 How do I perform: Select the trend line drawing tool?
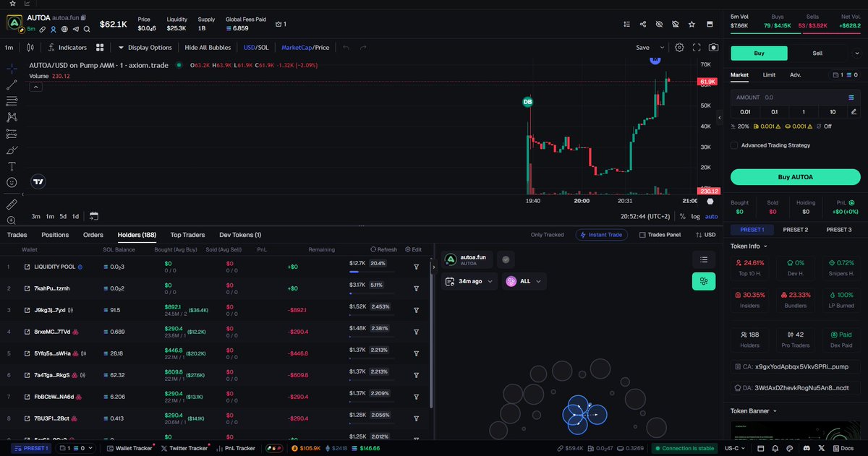(12, 85)
